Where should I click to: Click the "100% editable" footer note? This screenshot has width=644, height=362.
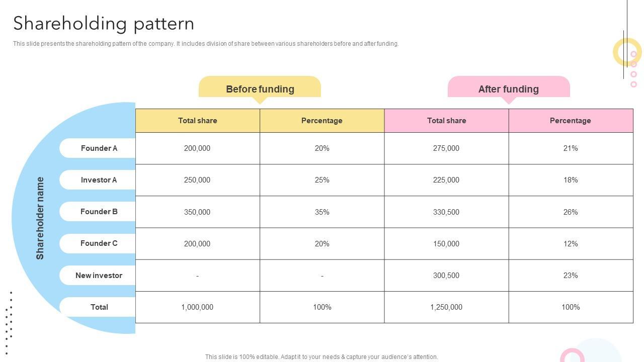[321, 357]
